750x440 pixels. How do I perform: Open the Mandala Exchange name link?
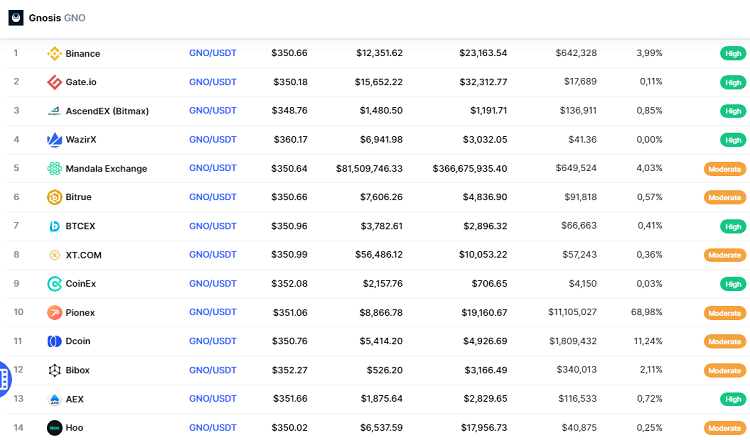[x=106, y=169]
